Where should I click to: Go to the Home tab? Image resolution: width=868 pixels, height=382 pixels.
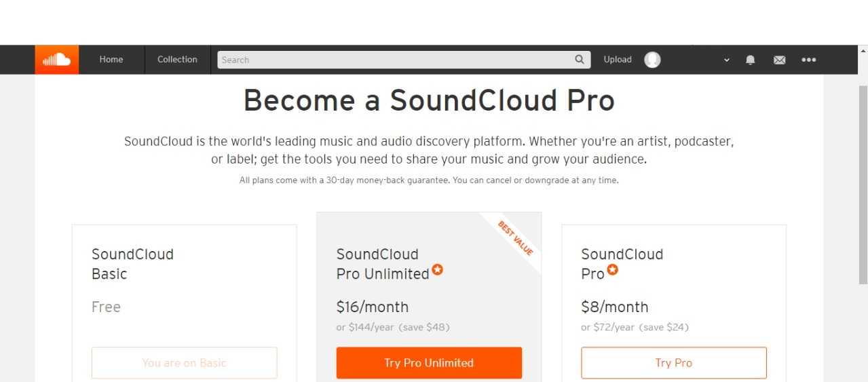[x=111, y=60]
